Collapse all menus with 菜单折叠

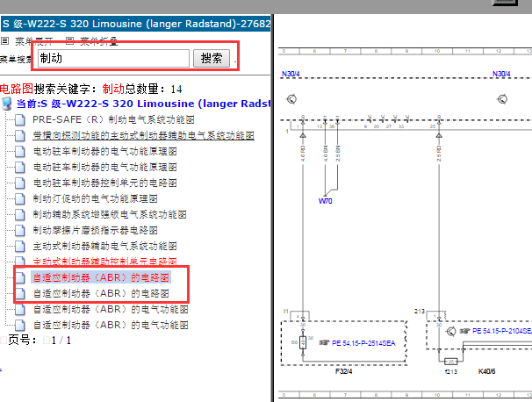[x=98, y=41]
